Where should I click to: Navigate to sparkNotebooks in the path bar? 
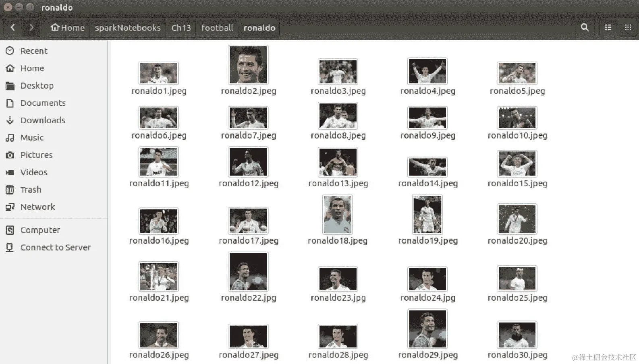point(128,27)
